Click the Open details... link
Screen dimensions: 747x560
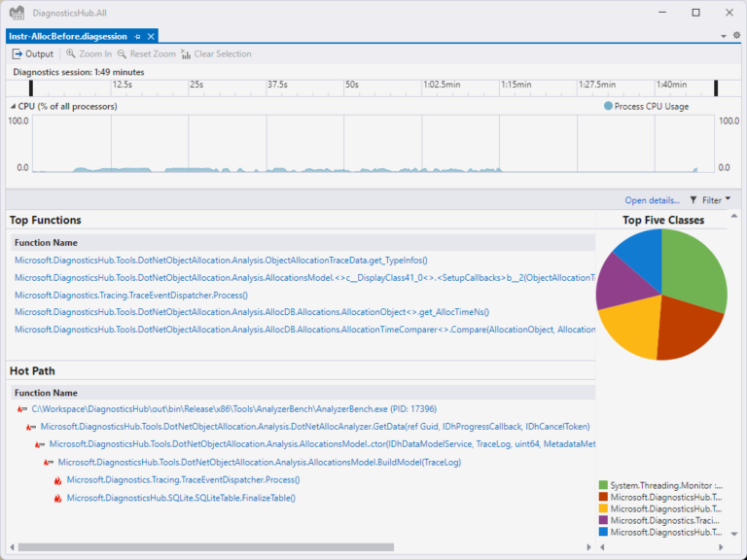click(x=652, y=200)
